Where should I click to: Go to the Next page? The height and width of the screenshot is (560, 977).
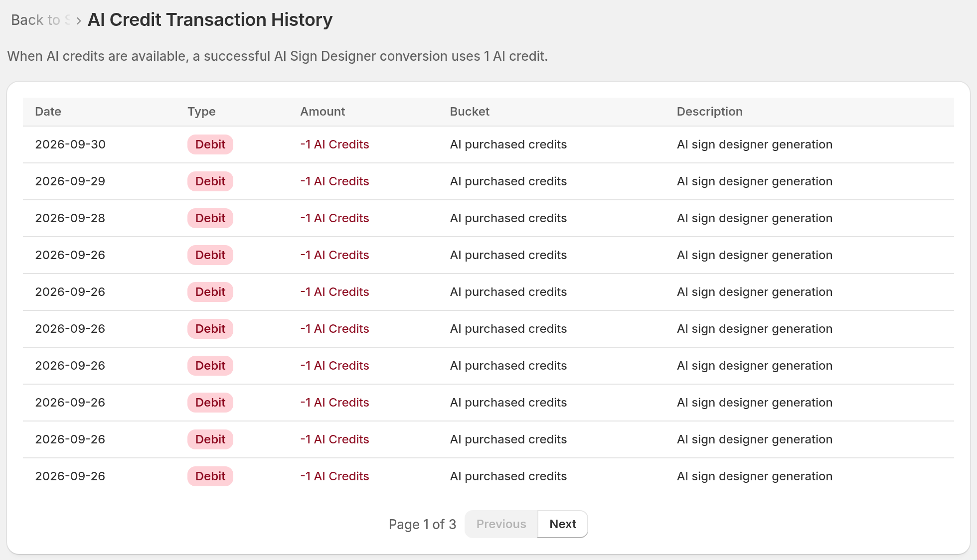[563, 524]
